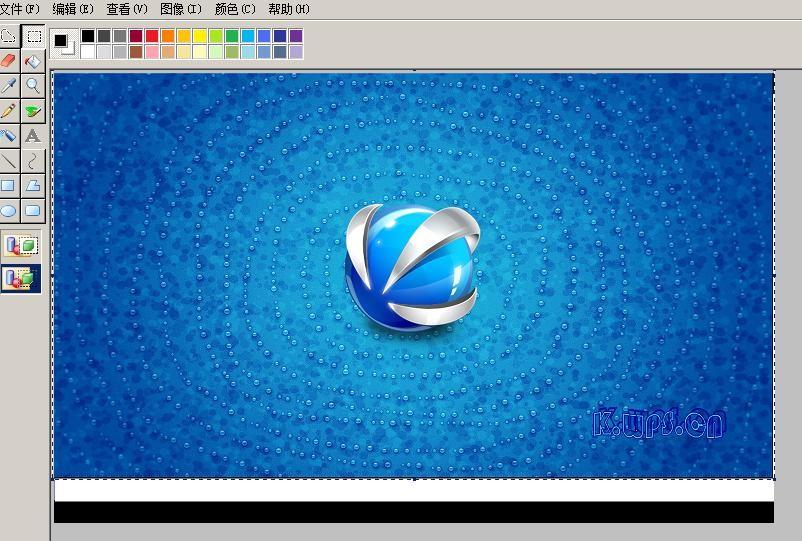Pick the Eraser tool

(9, 61)
